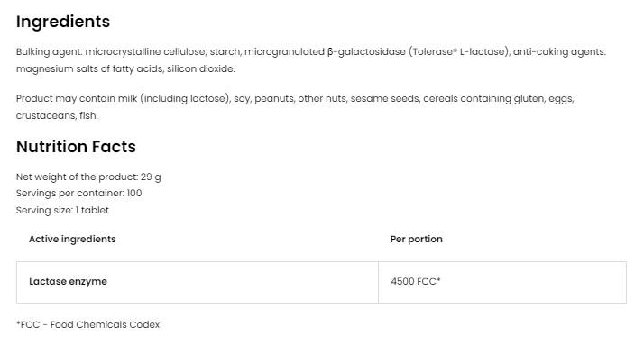Click the Servings per container: 100 text
Image resolution: width=644 pixels, height=345 pixels.
(x=78, y=193)
